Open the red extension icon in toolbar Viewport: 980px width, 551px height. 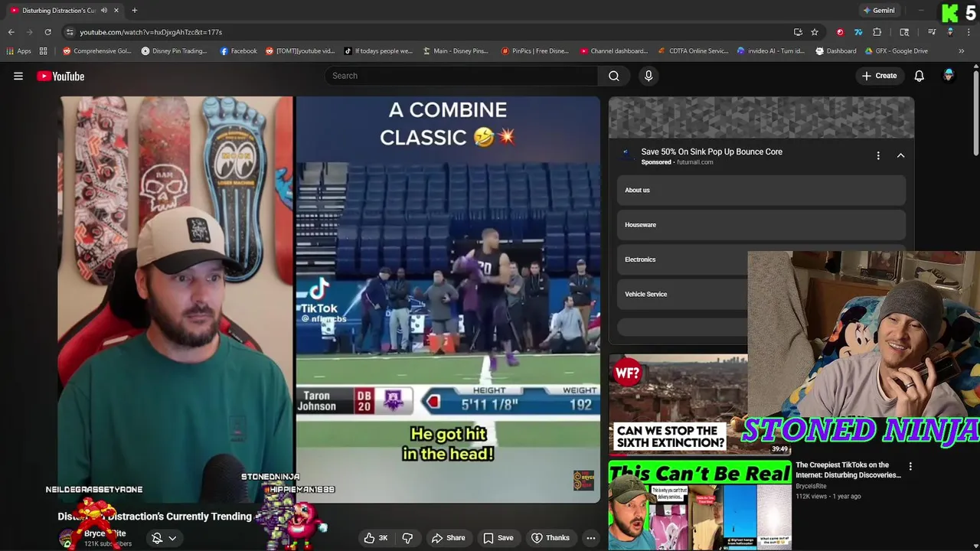(x=840, y=32)
